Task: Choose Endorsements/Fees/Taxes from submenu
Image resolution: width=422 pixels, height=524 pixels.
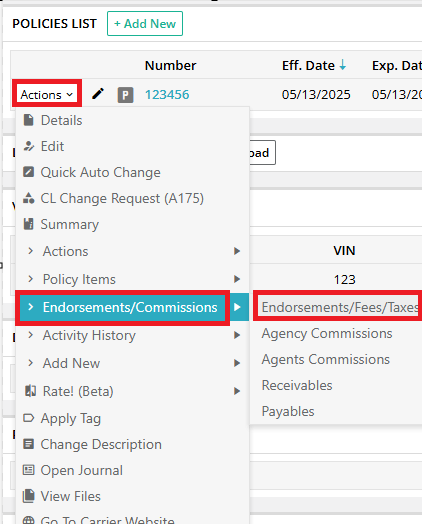Action: click(x=338, y=307)
